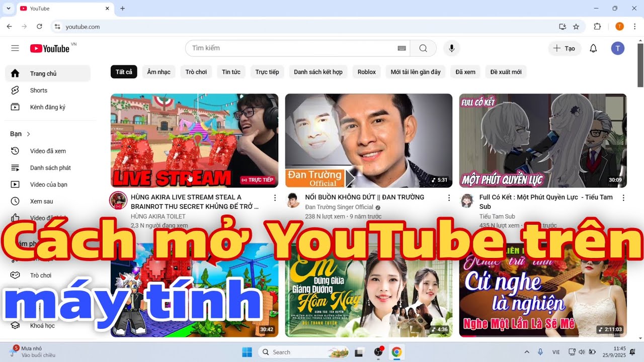Click the YouTube logo
The width and height of the screenshot is (644, 362).
coord(50,48)
